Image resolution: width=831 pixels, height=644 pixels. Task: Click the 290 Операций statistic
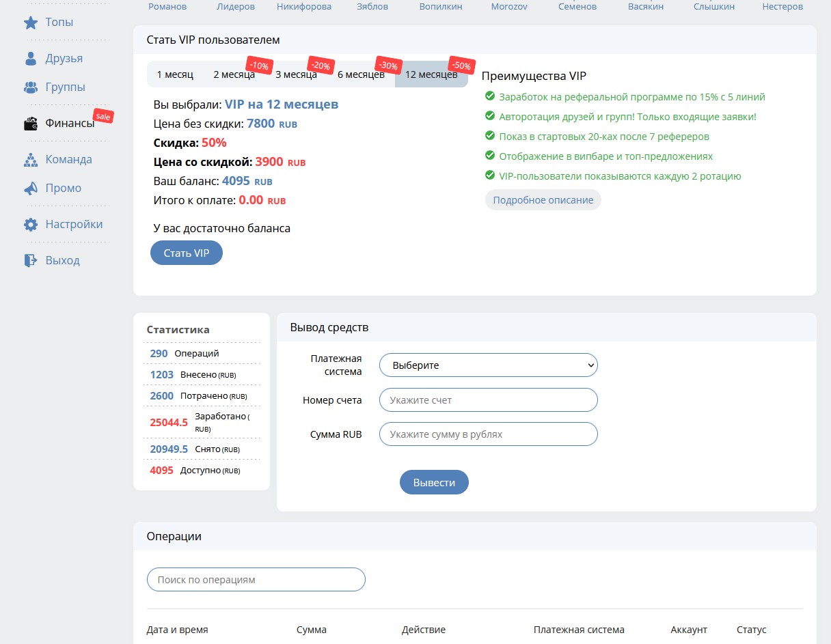pos(202,353)
